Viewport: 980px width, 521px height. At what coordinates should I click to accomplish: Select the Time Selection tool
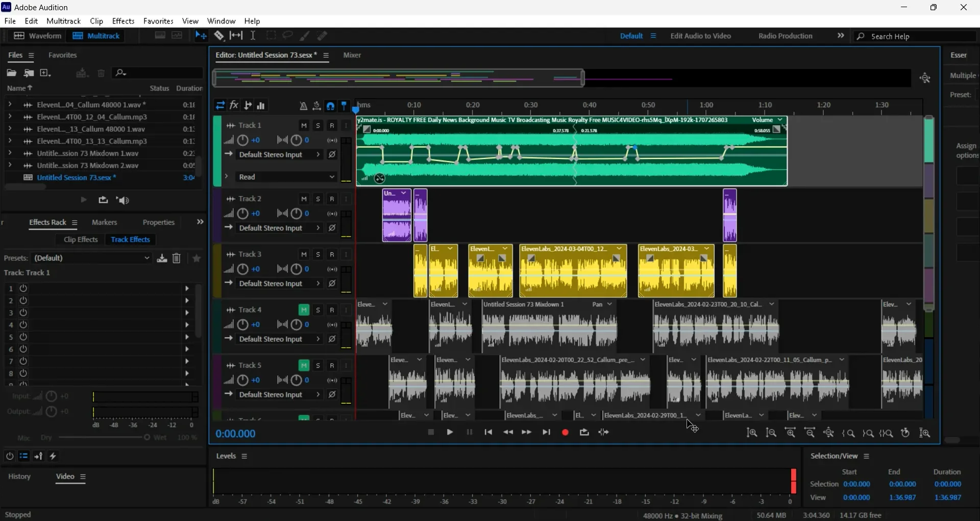pyautogui.click(x=254, y=35)
